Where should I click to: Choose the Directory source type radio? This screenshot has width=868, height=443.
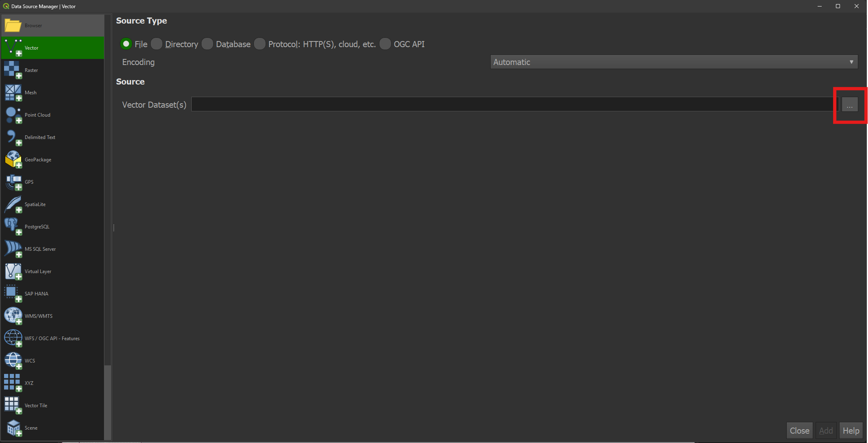coord(156,44)
